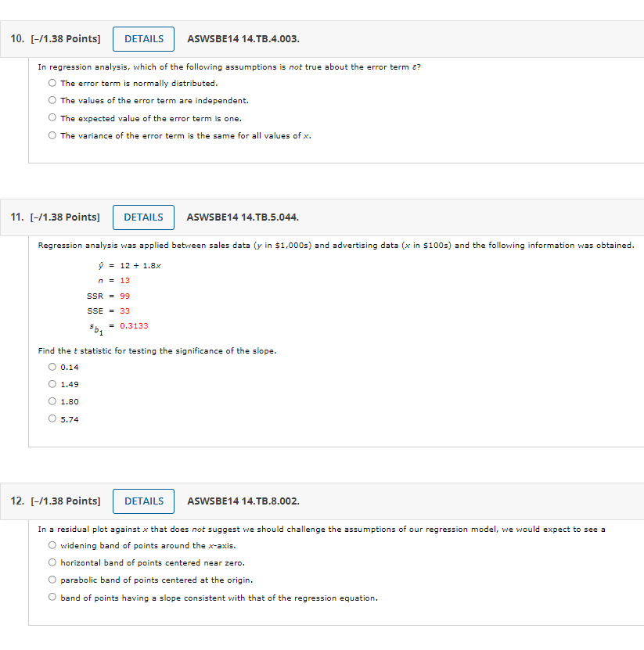Click the red SSE value 33
The width and height of the screenshot is (644, 650).
point(125,311)
